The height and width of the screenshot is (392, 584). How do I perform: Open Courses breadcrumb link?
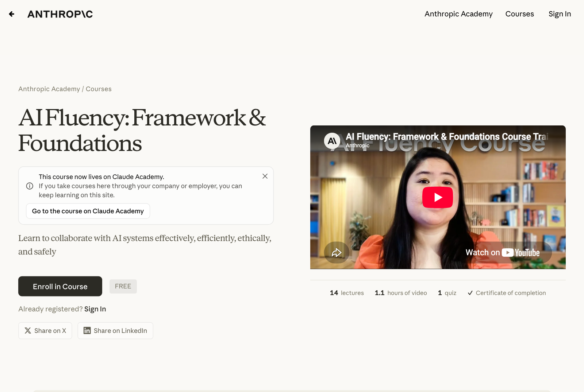pos(99,89)
